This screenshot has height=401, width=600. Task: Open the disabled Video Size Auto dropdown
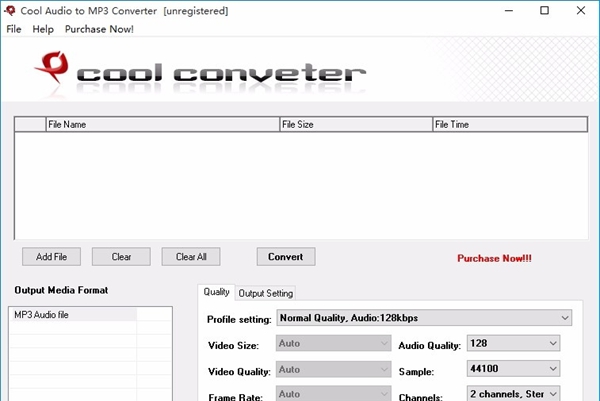(333, 343)
